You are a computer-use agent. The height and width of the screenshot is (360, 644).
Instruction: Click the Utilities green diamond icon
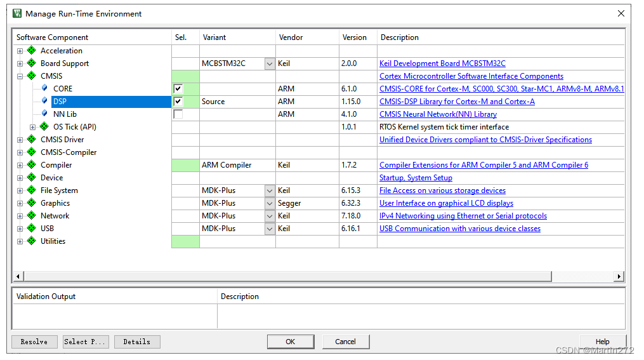click(32, 241)
